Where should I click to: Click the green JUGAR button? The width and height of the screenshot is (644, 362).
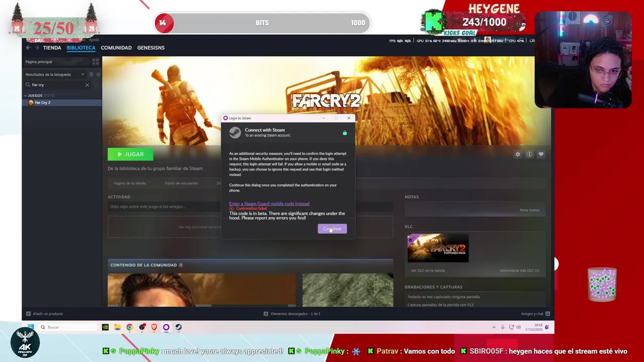click(x=130, y=154)
